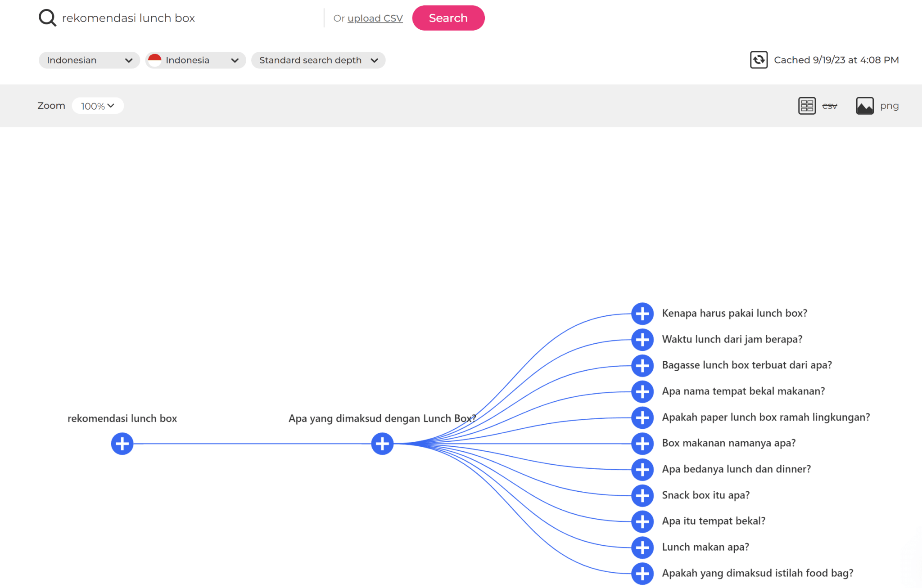Expand 'Lunch makan apa?' plus icon
The image size is (922, 588).
point(642,548)
